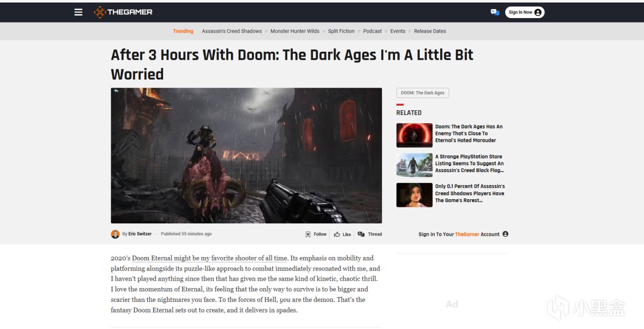Open the Thread label
The width and height of the screenshot is (644, 329).
[375, 234]
